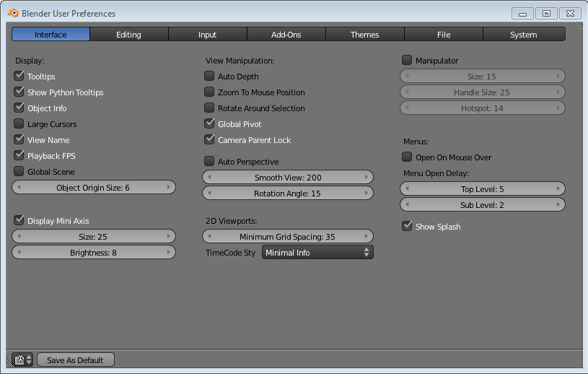Viewport: 588px width, 374px height.
Task: Enable the Manipulator checkbox
Action: [407, 60]
